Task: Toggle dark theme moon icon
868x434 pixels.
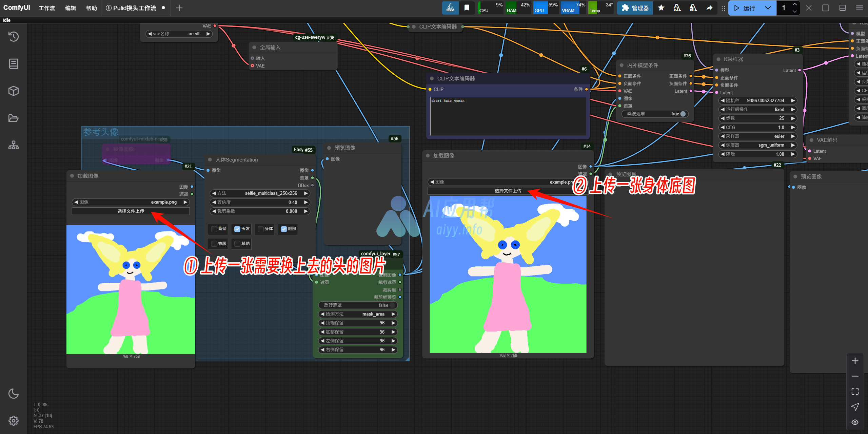Action: click(14, 394)
